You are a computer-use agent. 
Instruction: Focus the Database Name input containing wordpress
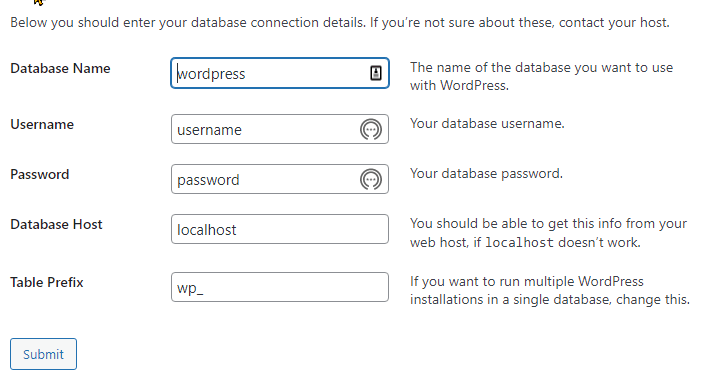pos(280,73)
